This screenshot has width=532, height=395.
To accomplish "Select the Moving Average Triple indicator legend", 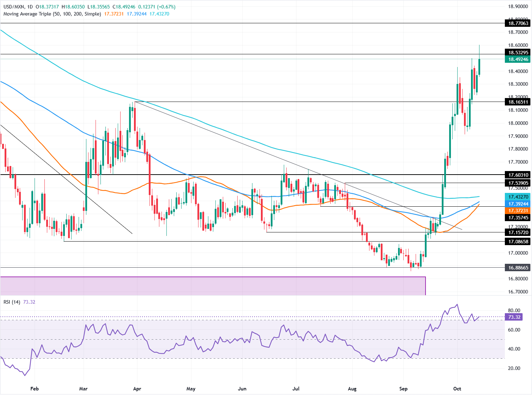I will tap(52, 14).
